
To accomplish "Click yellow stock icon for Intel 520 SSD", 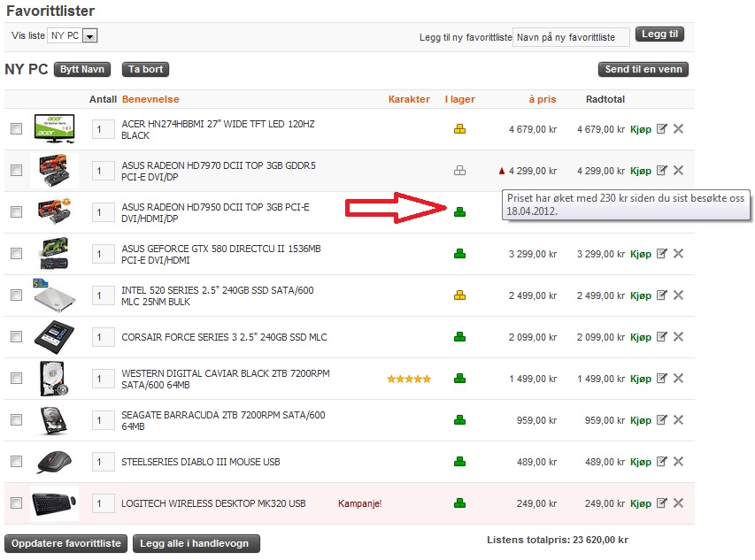I will [x=459, y=295].
